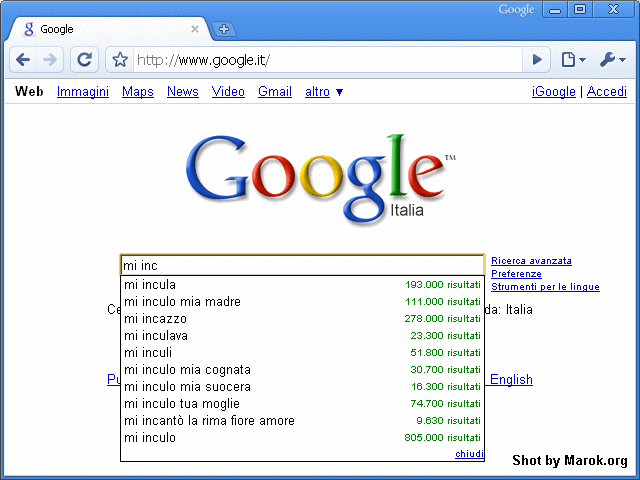Viewport: 640px width, 480px height.
Task: Open Gmail from the top navigation
Action: point(275,91)
